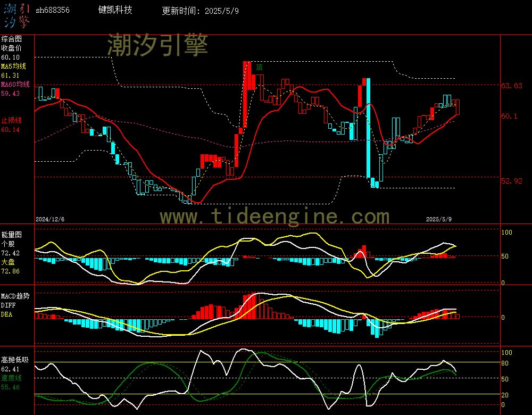The height and width of the screenshot is (415, 532).
Task: Click the 收盘价 label
Action: pos(11,48)
